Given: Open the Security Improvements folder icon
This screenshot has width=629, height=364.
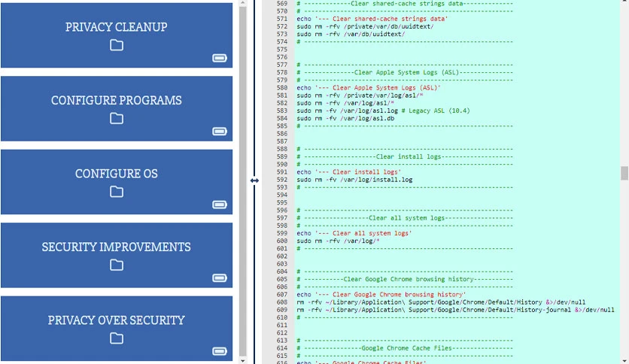Looking at the screenshot, I should [117, 265].
